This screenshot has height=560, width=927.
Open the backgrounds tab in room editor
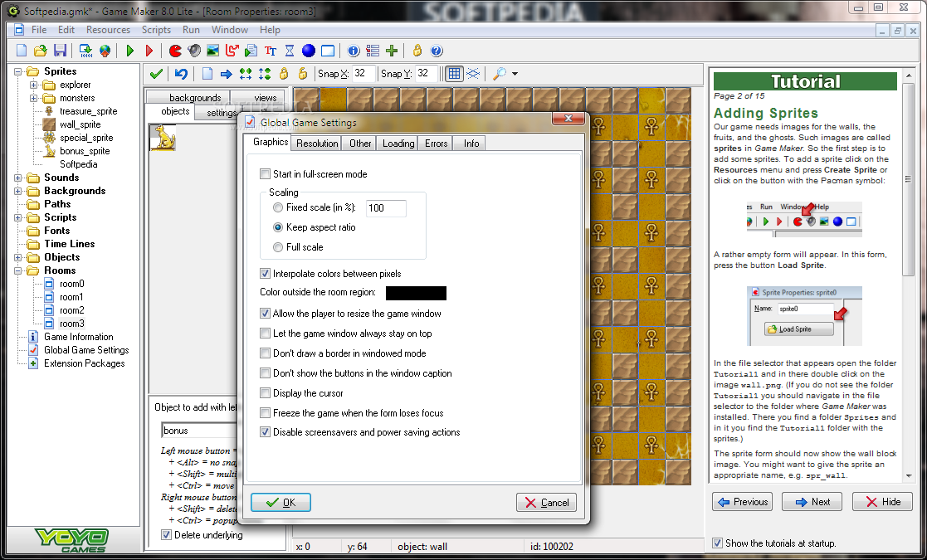click(194, 98)
